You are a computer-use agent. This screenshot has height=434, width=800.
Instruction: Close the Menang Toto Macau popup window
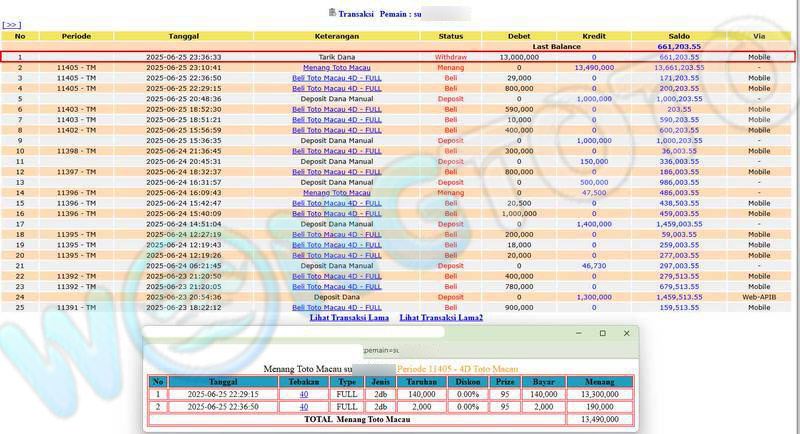627,333
